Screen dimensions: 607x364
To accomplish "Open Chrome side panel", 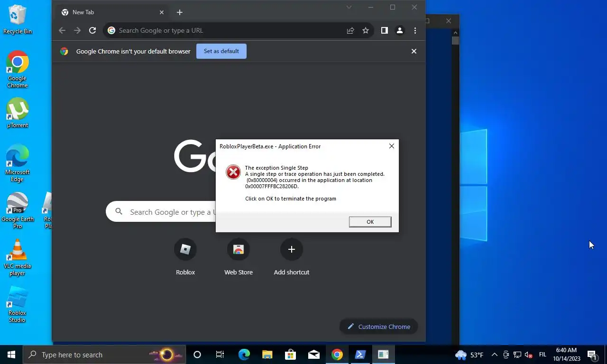I will 385,30.
